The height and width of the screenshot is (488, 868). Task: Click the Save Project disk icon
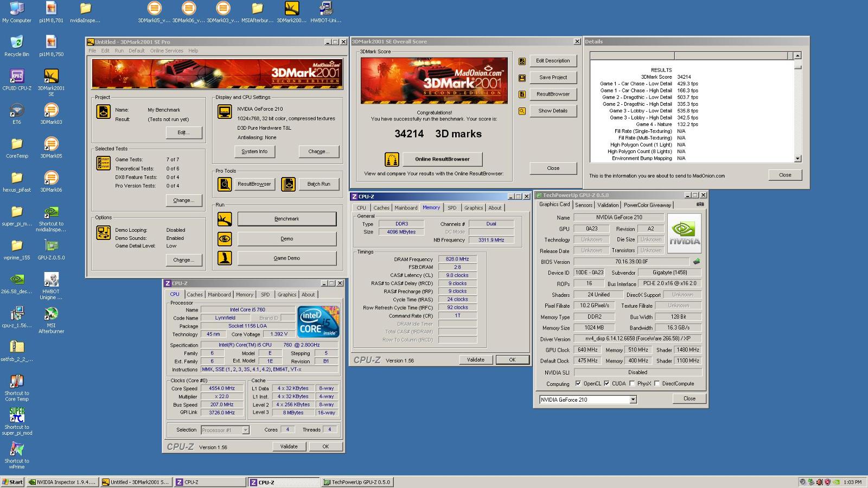522,78
